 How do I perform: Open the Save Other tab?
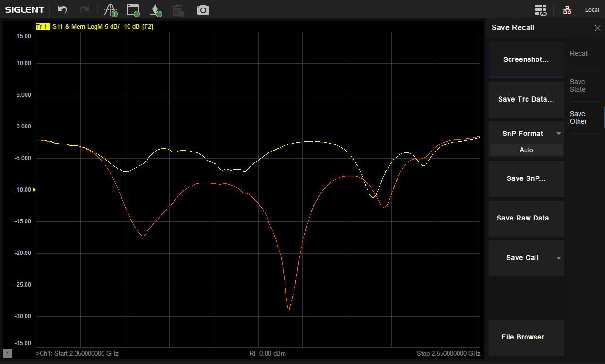pyautogui.click(x=578, y=118)
